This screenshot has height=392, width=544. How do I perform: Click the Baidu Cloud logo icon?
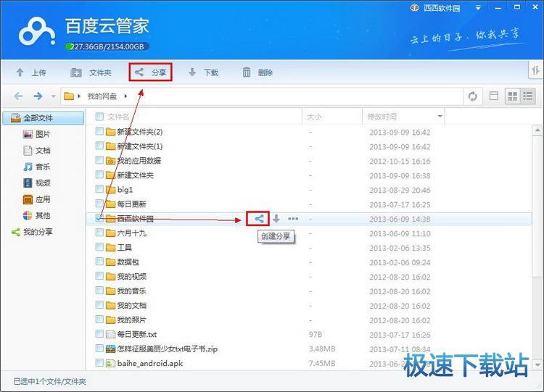(x=37, y=32)
